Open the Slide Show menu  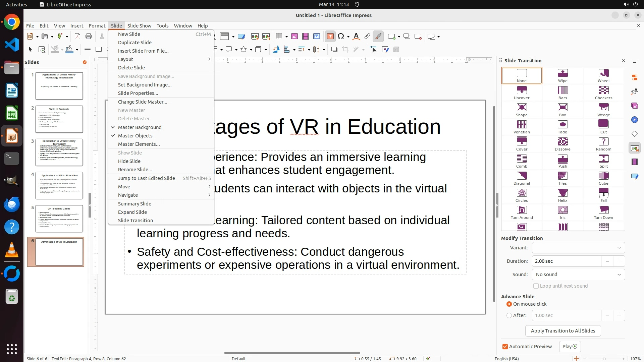point(139,25)
